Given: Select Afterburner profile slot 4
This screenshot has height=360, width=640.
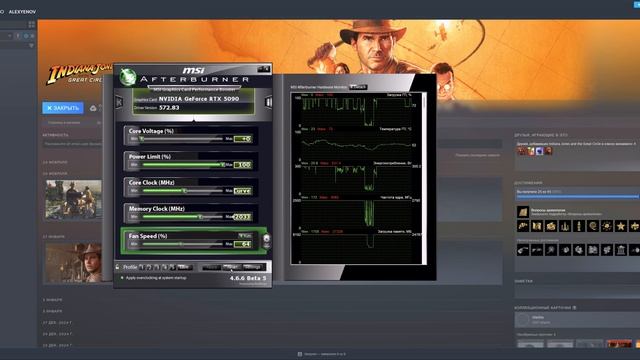Looking at the screenshot, I should click(x=165, y=267).
